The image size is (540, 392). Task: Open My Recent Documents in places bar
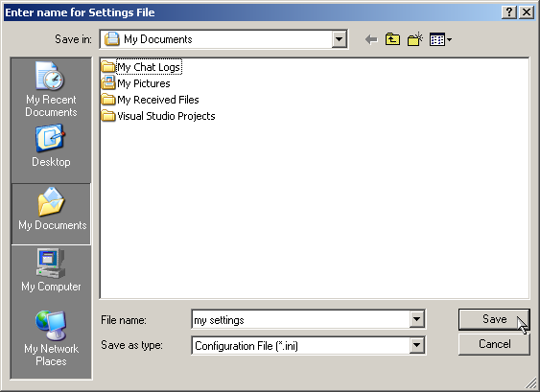click(x=51, y=89)
